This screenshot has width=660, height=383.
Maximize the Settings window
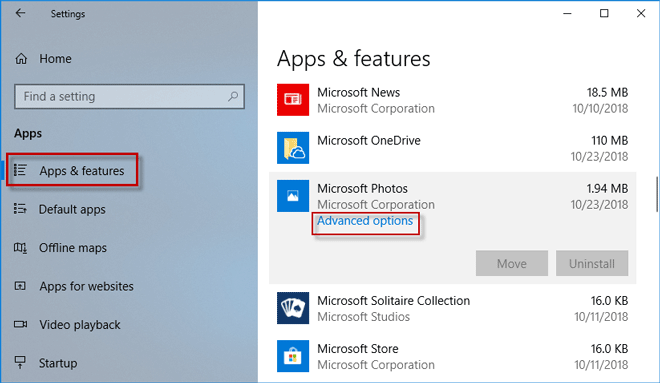coord(604,13)
